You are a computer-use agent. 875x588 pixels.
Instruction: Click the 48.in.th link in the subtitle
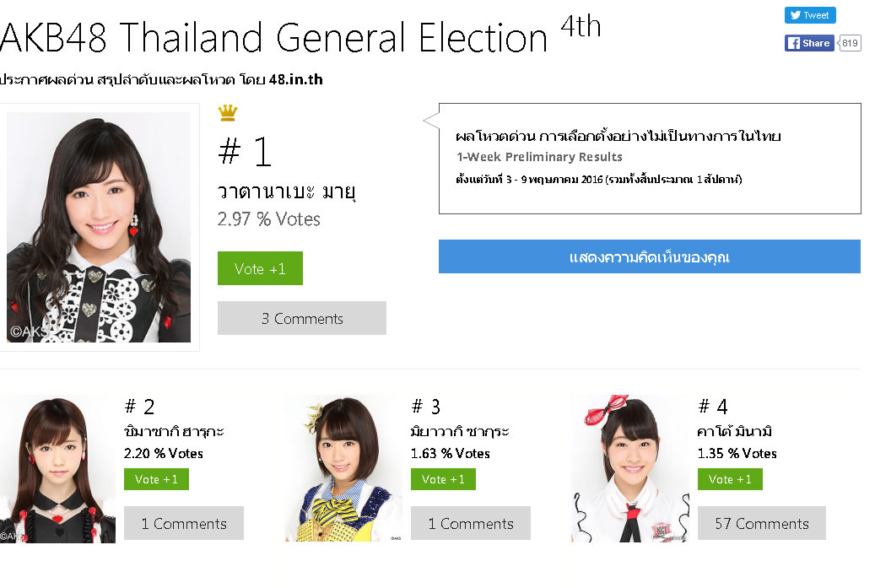(295, 80)
